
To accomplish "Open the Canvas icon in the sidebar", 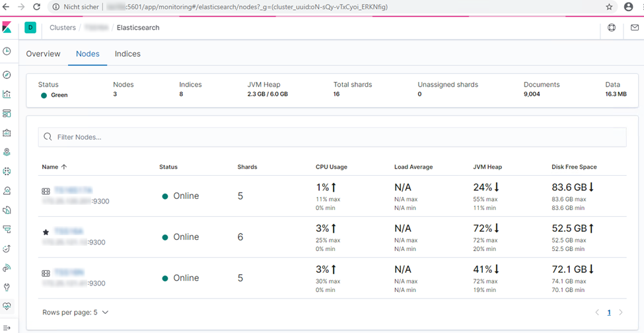I will (x=7, y=133).
